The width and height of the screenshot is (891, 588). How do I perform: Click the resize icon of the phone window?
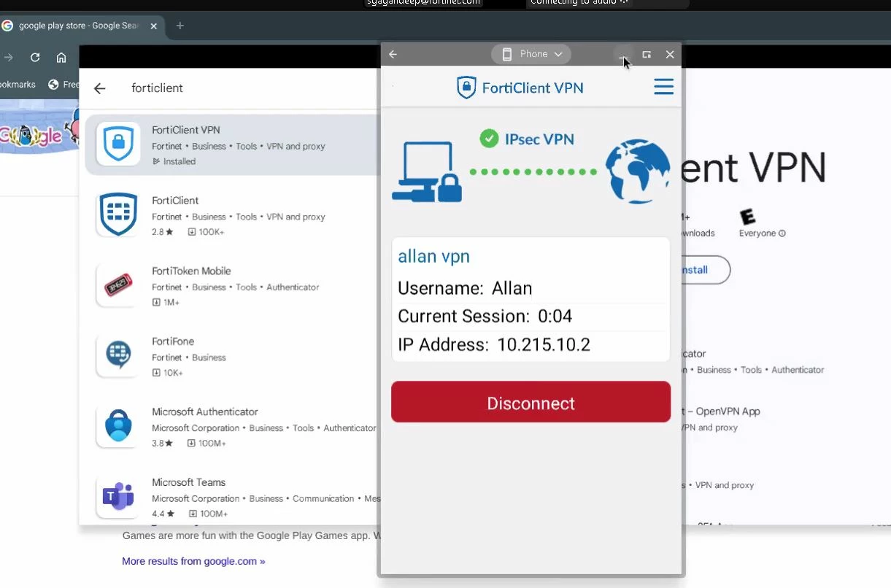(647, 55)
